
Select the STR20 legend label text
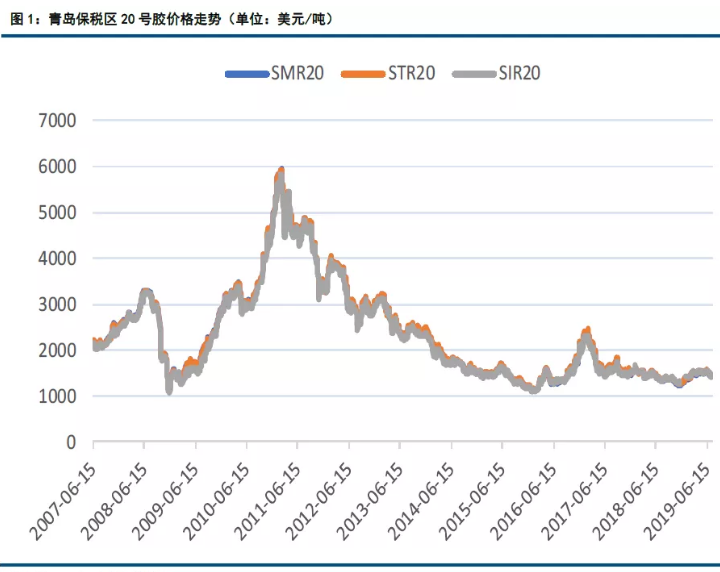point(411,74)
